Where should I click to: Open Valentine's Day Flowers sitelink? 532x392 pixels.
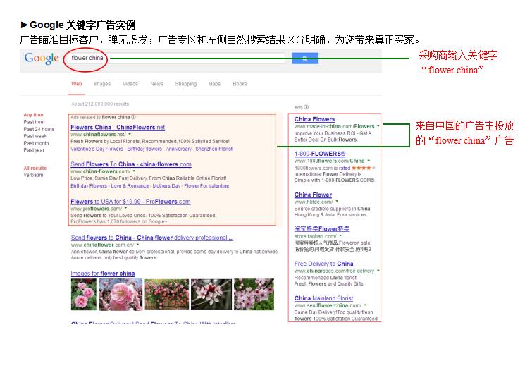tap(97, 149)
